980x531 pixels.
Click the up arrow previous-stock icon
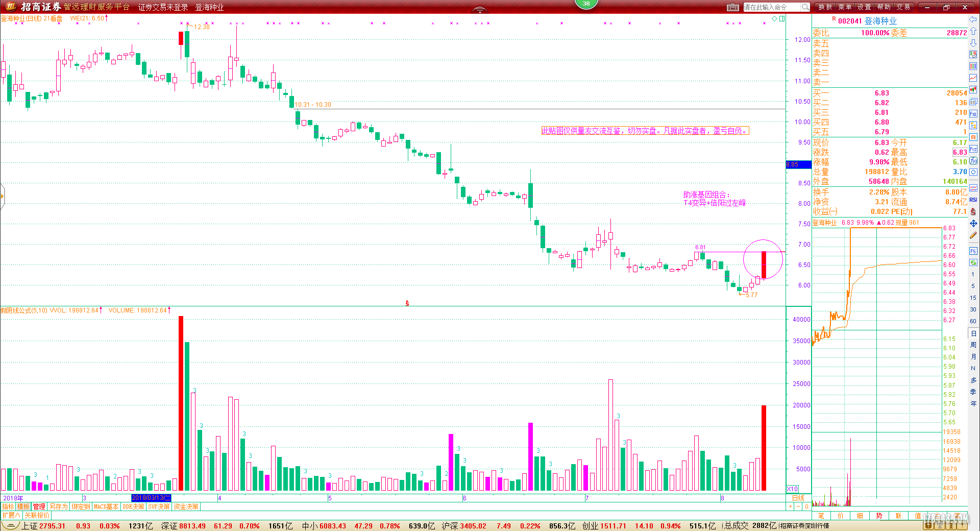coord(973,31)
